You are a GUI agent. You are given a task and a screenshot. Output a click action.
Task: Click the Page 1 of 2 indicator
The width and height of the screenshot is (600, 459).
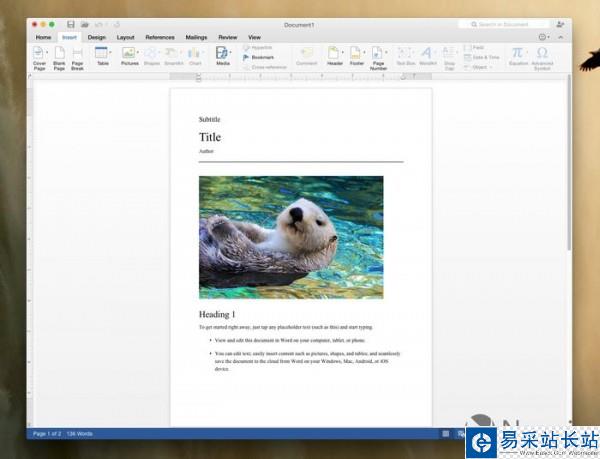pyautogui.click(x=47, y=434)
